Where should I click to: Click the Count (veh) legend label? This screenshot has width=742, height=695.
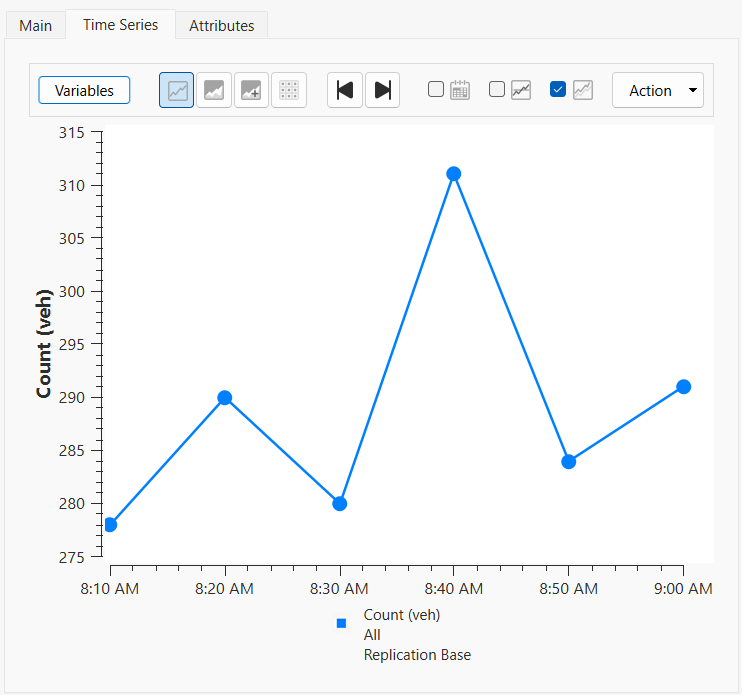click(x=401, y=615)
